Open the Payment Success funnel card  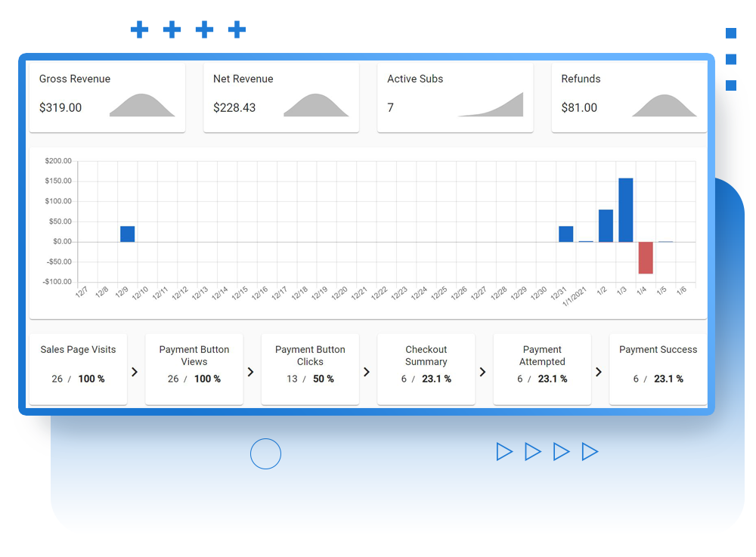657,369
